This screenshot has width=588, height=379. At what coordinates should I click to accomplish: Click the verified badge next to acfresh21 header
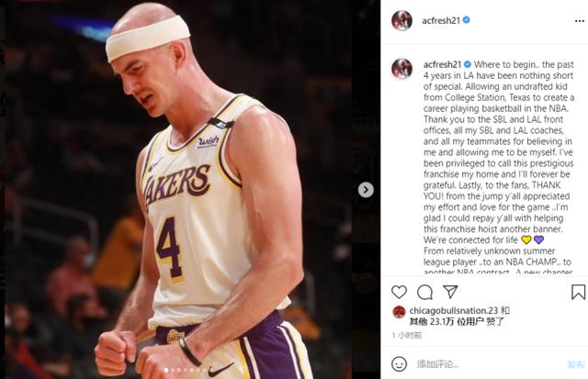(466, 20)
